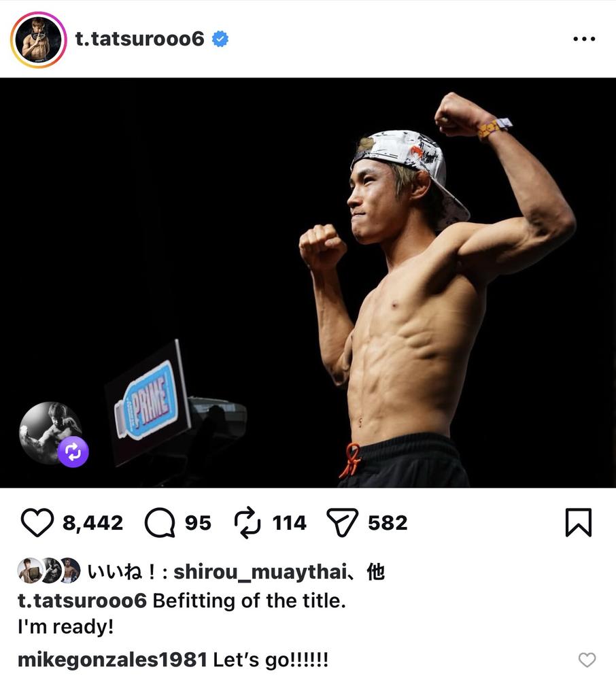Save the post with the bookmark icon

pos(579,522)
